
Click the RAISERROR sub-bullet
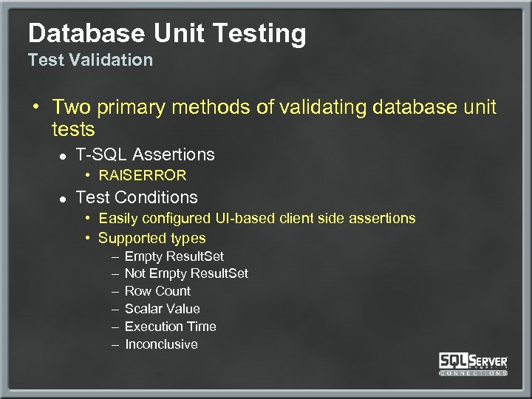click(142, 175)
